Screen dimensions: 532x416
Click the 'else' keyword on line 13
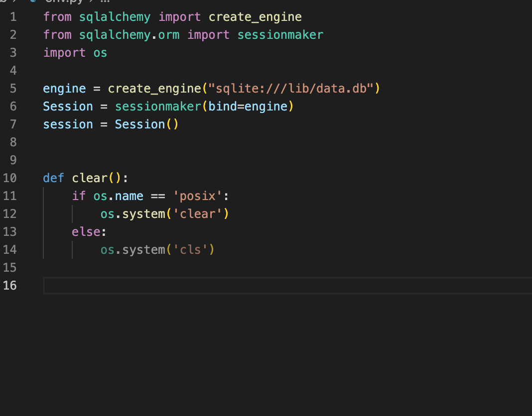click(x=86, y=232)
